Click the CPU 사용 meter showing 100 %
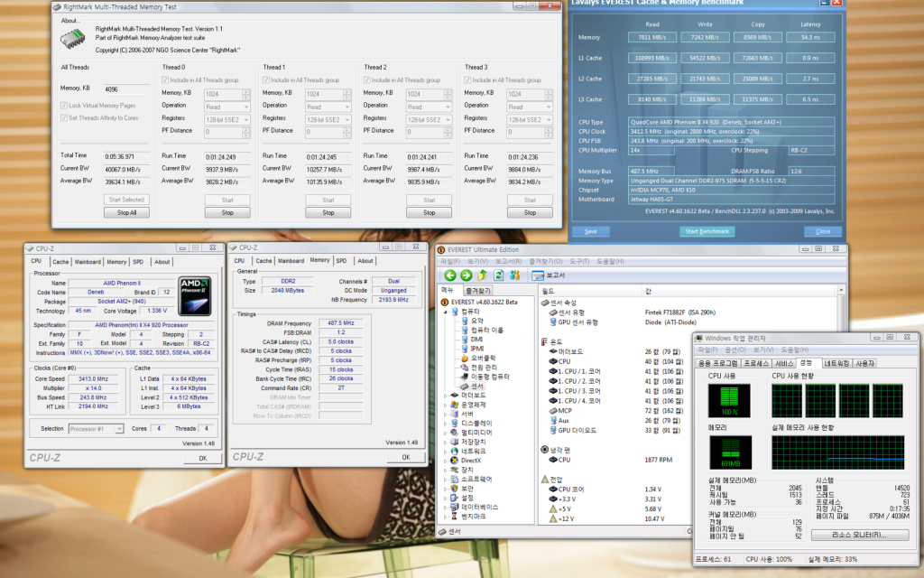Image resolution: width=924 pixels, height=578 pixels. (729, 400)
